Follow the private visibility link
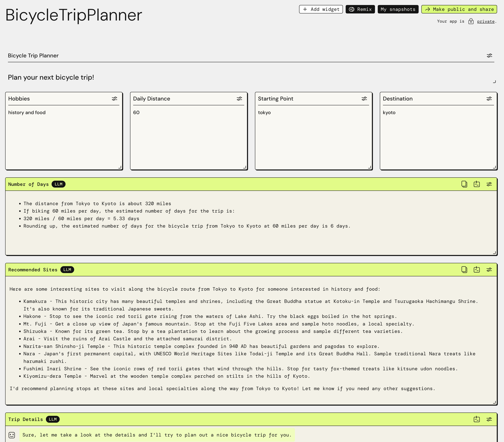Image resolution: width=504 pixels, height=442 pixels. coord(486,21)
